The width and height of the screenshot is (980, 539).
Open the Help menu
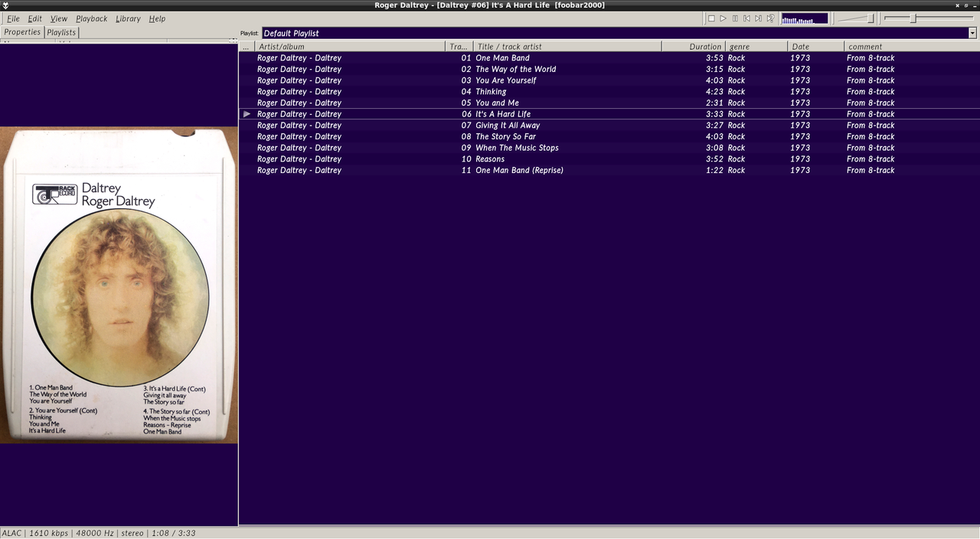click(x=157, y=18)
